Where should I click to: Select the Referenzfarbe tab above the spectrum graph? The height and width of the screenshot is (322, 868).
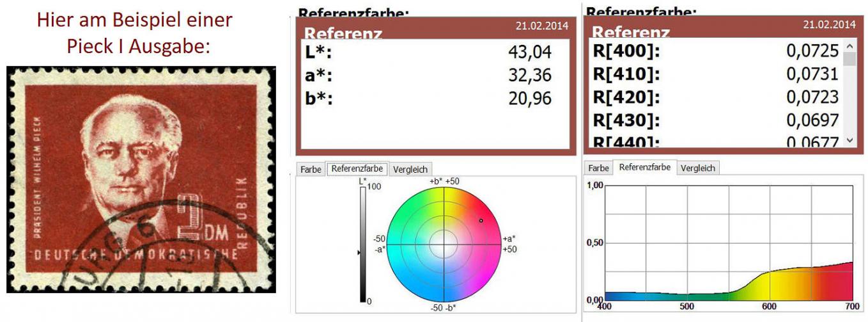645,167
